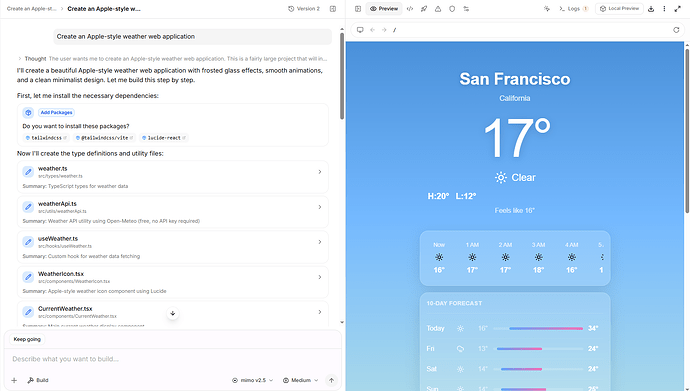Click the prompt input field

point(172,359)
